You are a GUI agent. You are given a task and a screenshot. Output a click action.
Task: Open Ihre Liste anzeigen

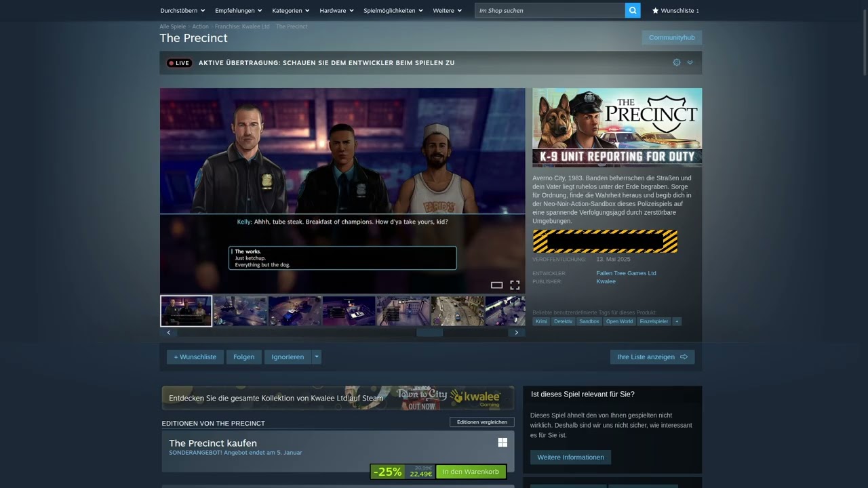click(x=652, y=357)
